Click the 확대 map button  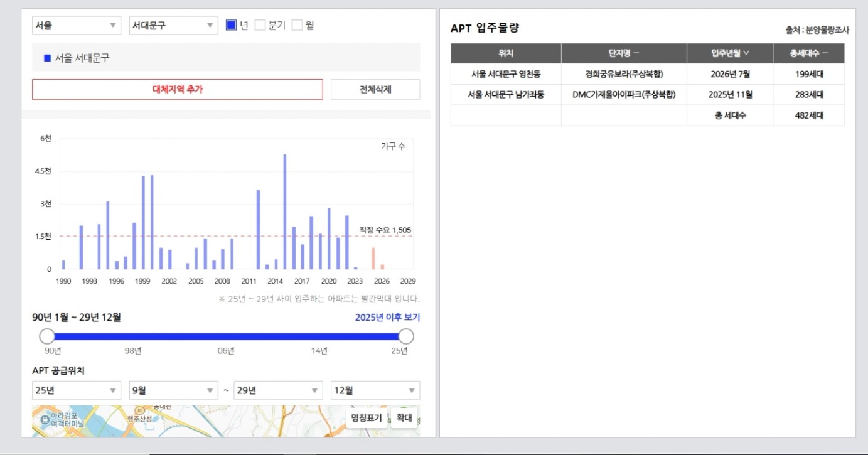(404, 418)
